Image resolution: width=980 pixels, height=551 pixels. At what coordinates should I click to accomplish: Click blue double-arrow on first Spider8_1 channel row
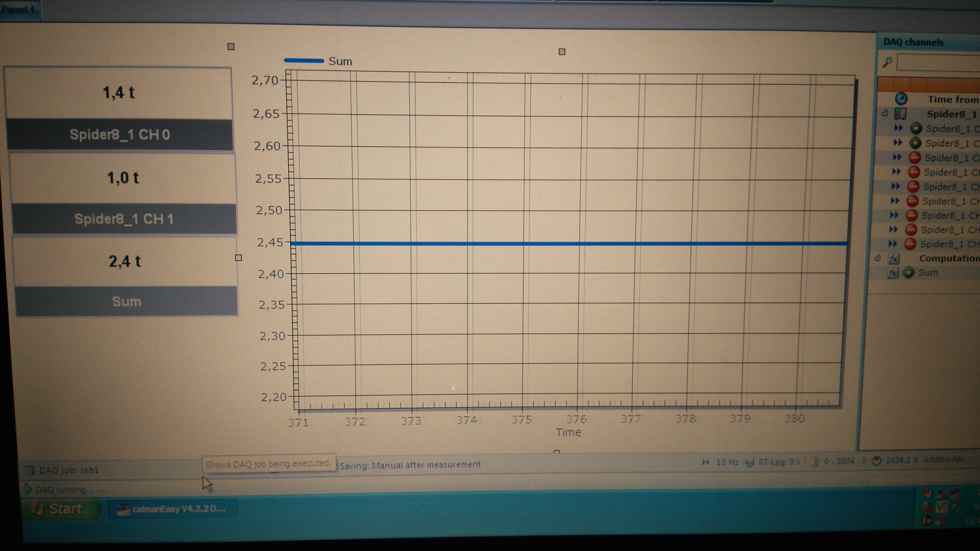[898, 128]
